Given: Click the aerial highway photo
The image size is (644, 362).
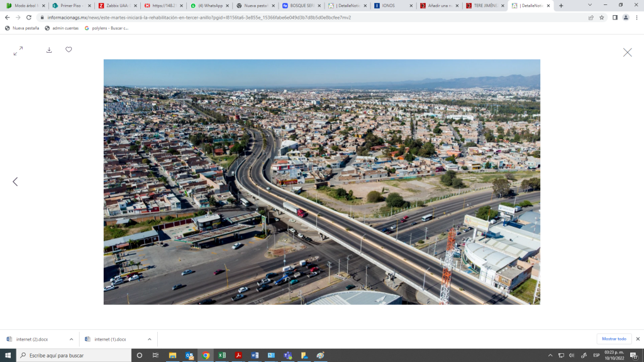Looking at the screenshot, I should coord(321,182).
